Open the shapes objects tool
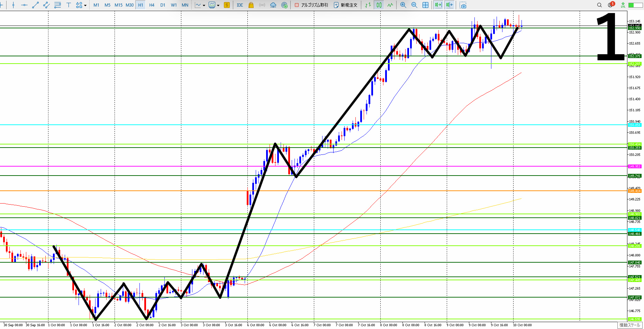 pos(79,5)
